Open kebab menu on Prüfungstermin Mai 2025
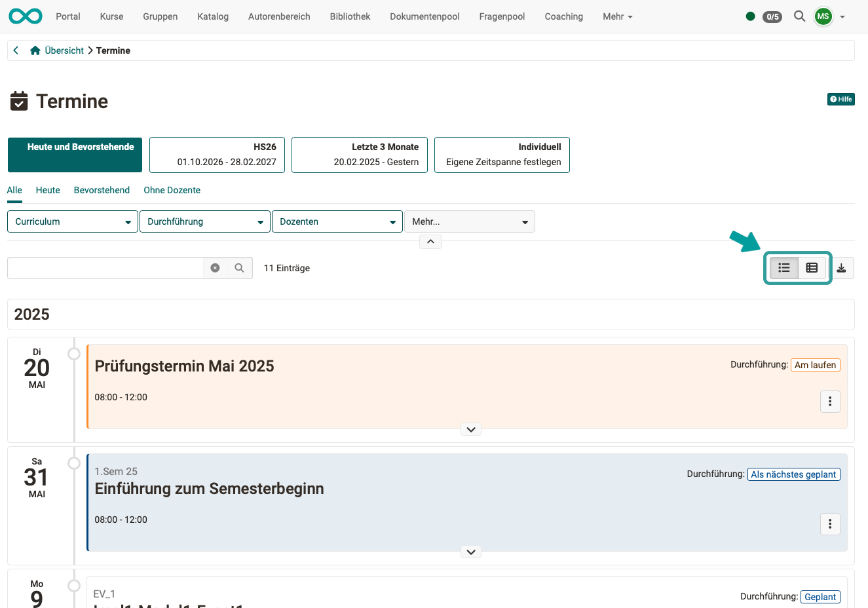Image resolution: width=868 pixels, height=608 pixels. point(830,401)
